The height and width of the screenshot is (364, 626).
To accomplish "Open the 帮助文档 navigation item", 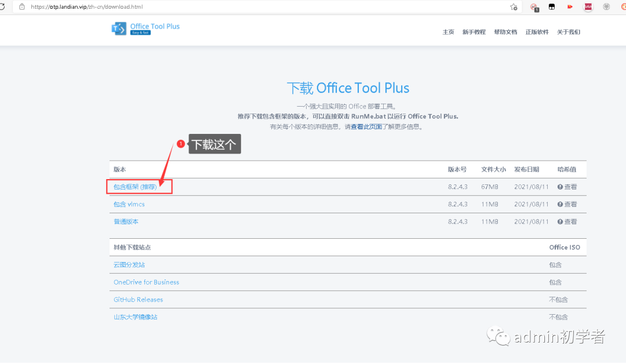I will point(505,32).
